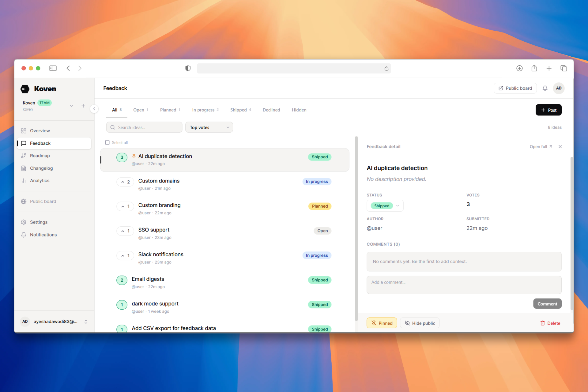588x392 pixels.
Task: Reload the page in address bar
Action: (386, 69)
